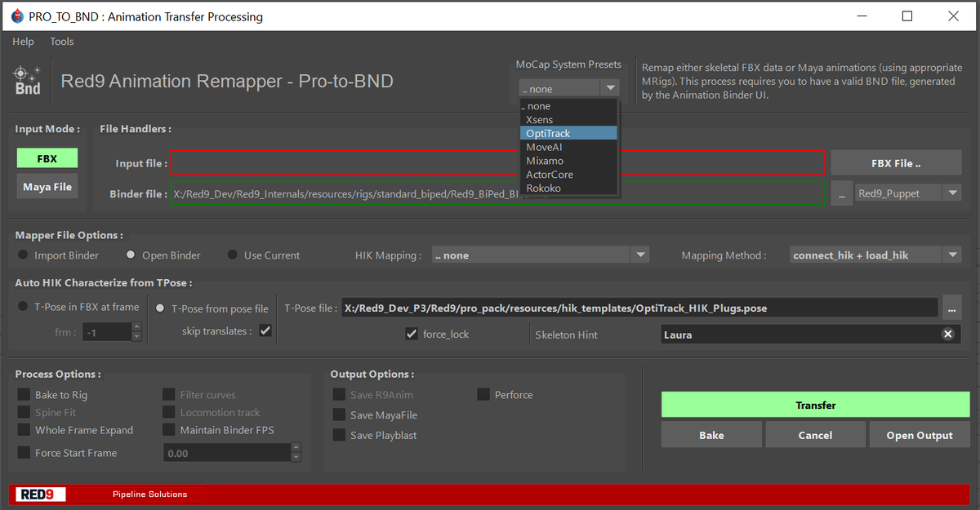980x510 pixels.
Task: Enable the Bake to Rig checkbox
Action: [x=24, y=395]
